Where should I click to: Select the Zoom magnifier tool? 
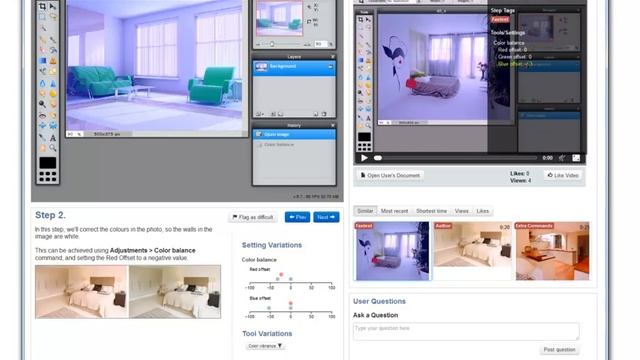pyautogui.click(x=53, y=148)
